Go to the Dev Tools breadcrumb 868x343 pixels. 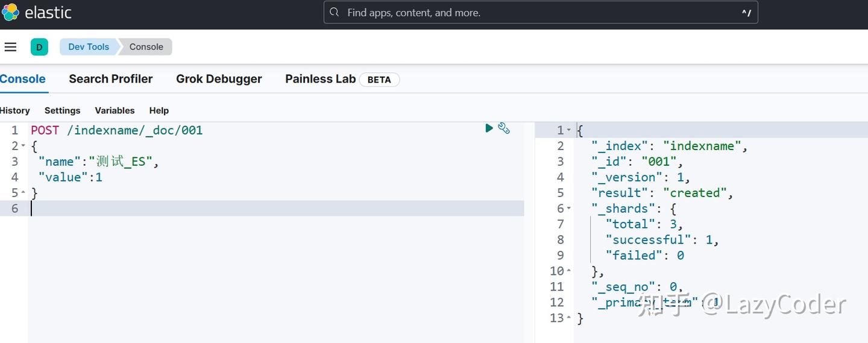click(89, 47)
